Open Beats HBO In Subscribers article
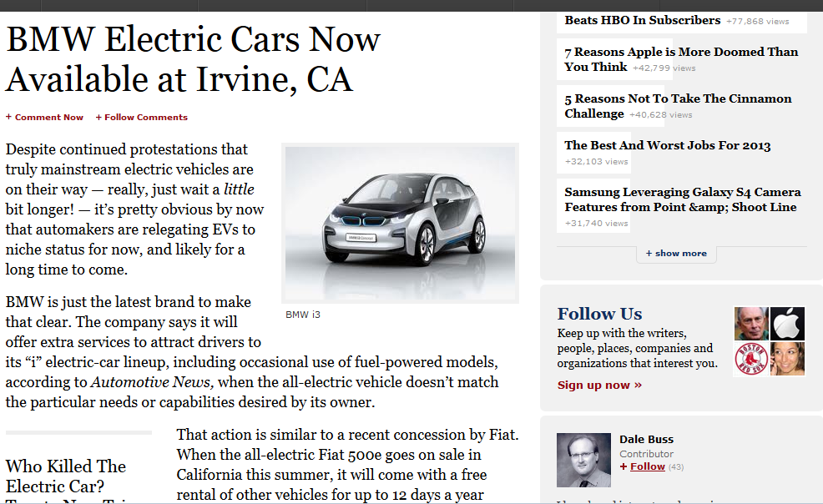This screenshot has width=823, height=504. pyautogui.click(x=643, y=20)
